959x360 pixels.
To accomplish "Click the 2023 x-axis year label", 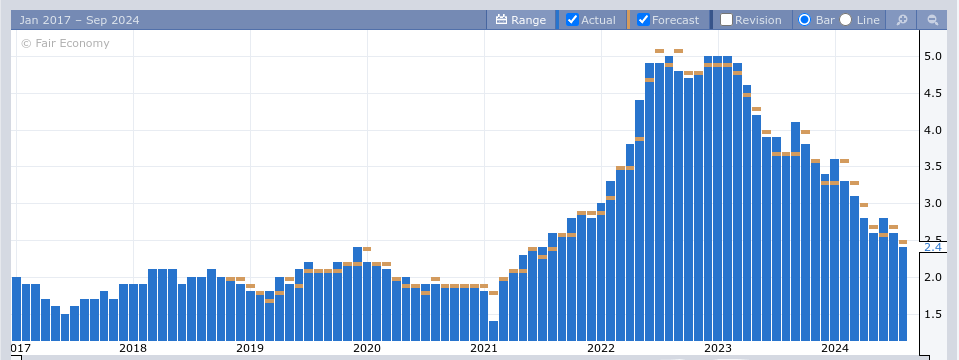I will tap(717, 348).
